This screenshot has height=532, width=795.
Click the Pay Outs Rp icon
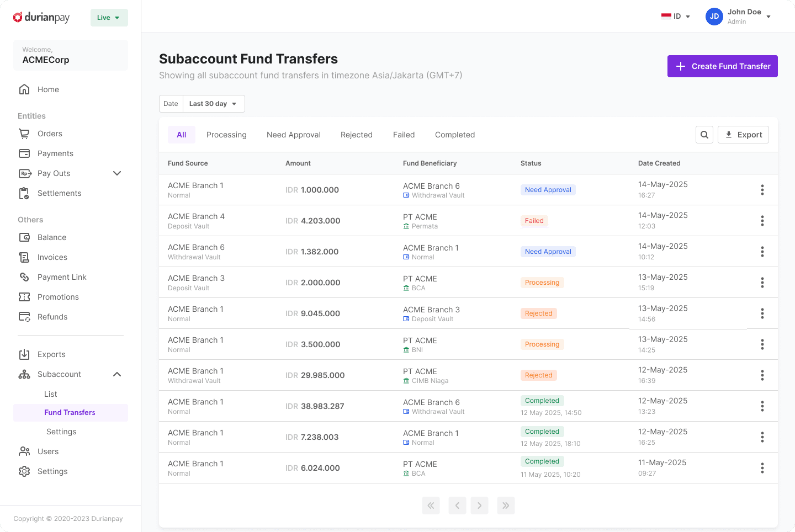(x=25, y=173)
